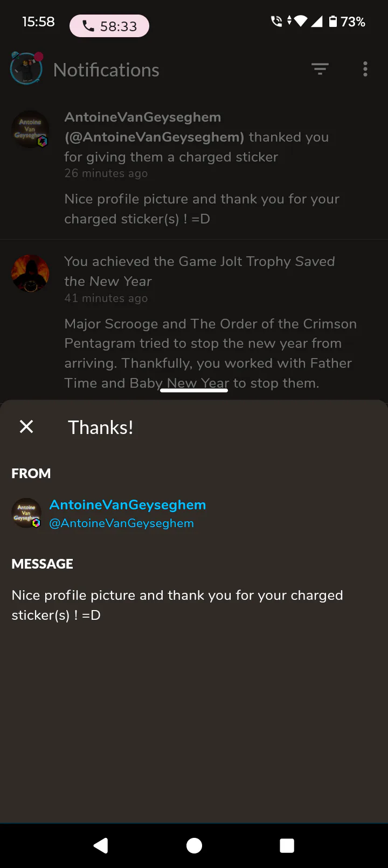Tap the bottom sheet drag handle
Screen dimensions: 388x868
[194, 390]
